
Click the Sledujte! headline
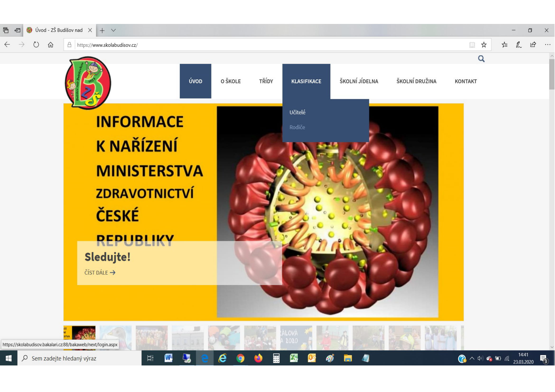pyautogui.click(x=107, y=257)
